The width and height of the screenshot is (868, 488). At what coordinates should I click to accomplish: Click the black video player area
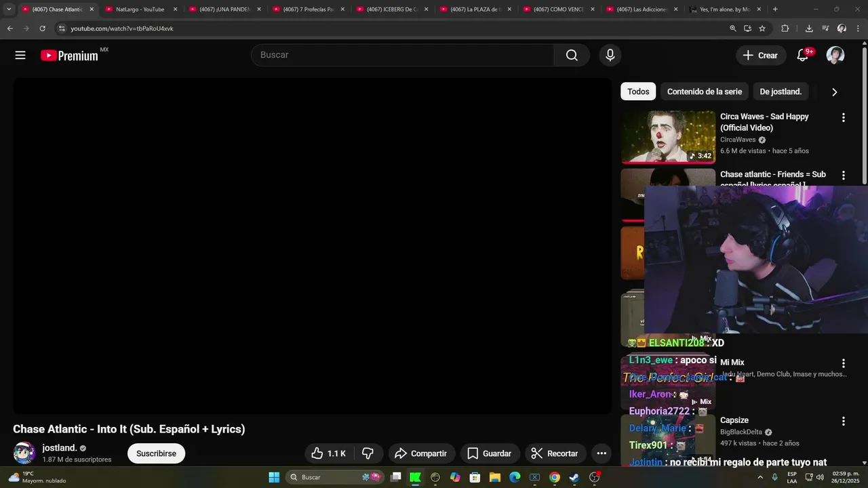pyautogui.click(x=313, y=246)
